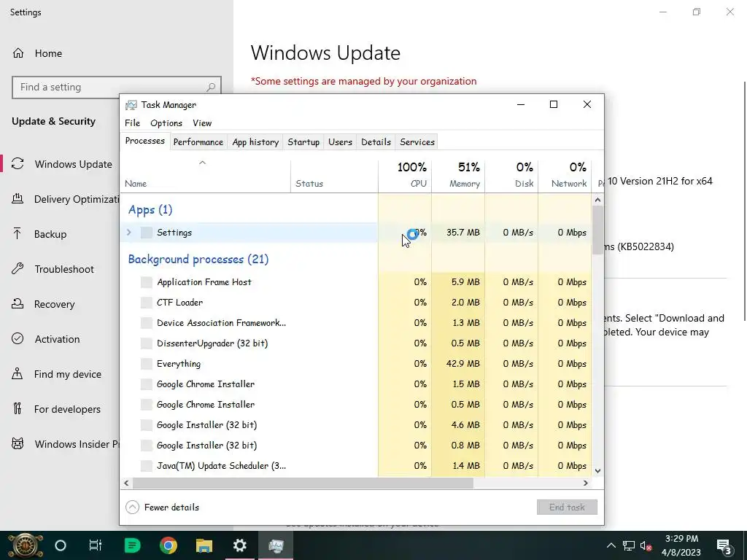This screenshot has width=747, height=560.
Task: Select Device Association Framework process row
Action: coord(356,323)
